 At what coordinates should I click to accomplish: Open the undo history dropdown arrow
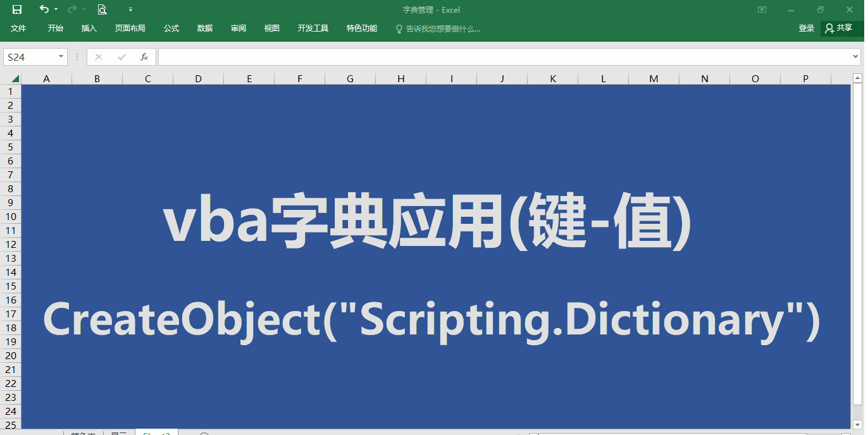pos(56,9)
